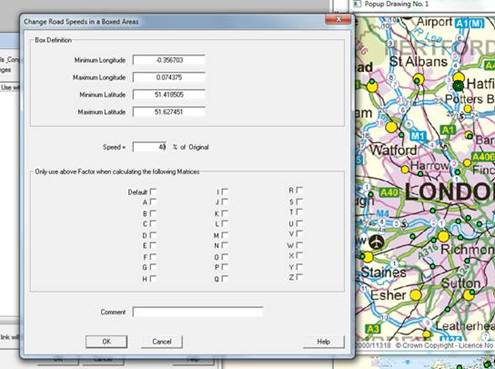The width and height of the screenshot is (495, 369).
Task: Check the matrix M checkbox
Action: coord(225,235)
